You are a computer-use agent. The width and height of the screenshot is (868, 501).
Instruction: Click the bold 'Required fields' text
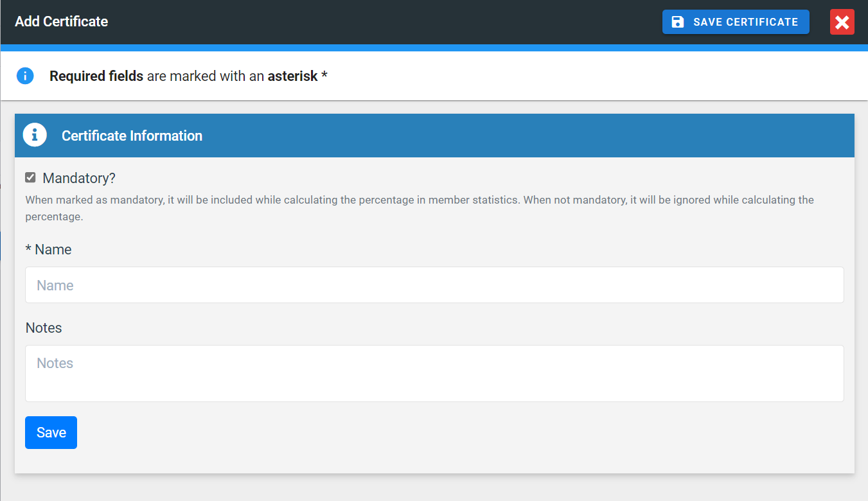coord(96,76)
